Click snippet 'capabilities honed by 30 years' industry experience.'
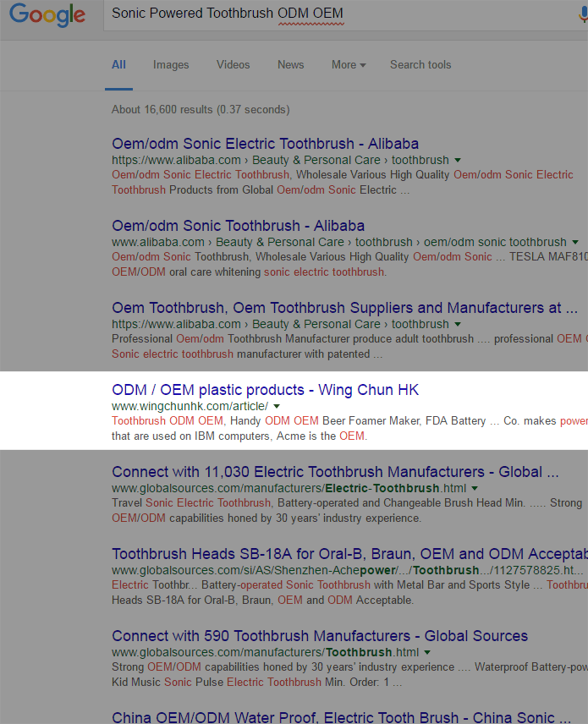The width and height of the screenshot is (588, 724). coord(295,518)
